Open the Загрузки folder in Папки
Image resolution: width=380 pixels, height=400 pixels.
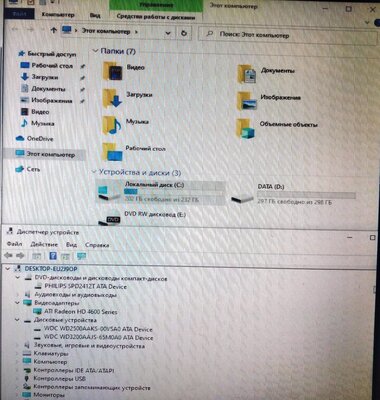[112, 98]
